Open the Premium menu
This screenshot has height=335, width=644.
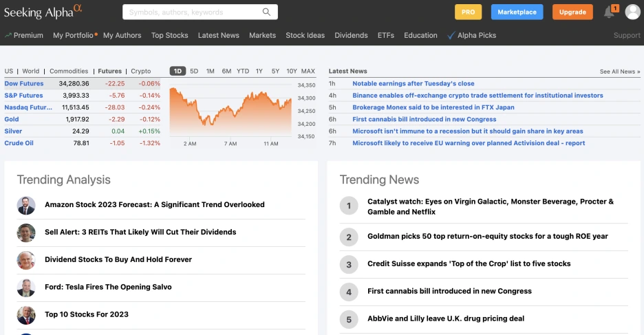(24, 35)
